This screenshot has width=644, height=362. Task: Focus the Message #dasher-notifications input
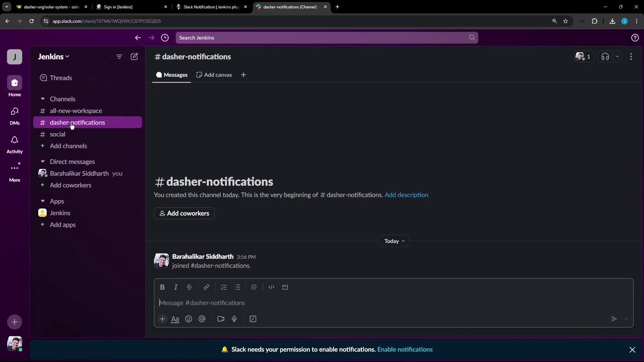pyautogui.click(x=393, y=303)
